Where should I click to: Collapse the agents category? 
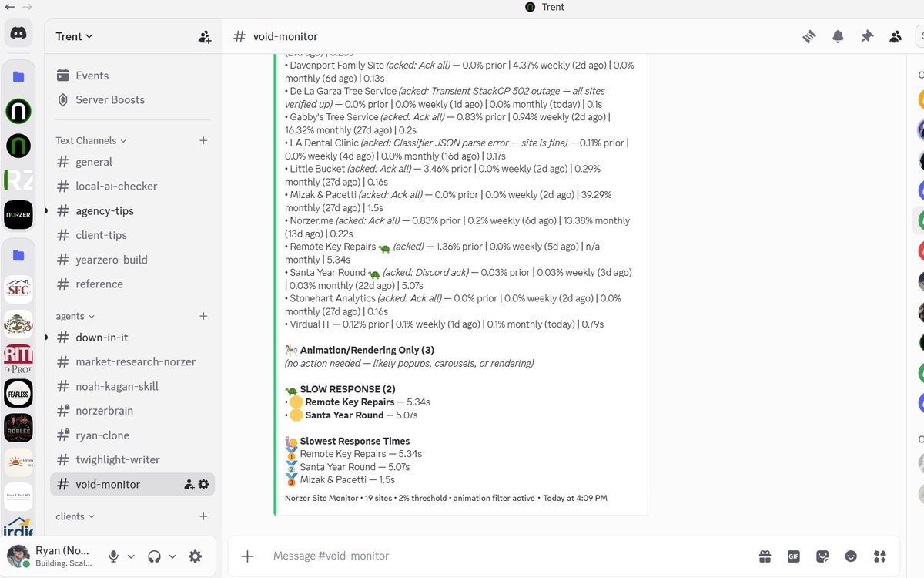(75, 316)
